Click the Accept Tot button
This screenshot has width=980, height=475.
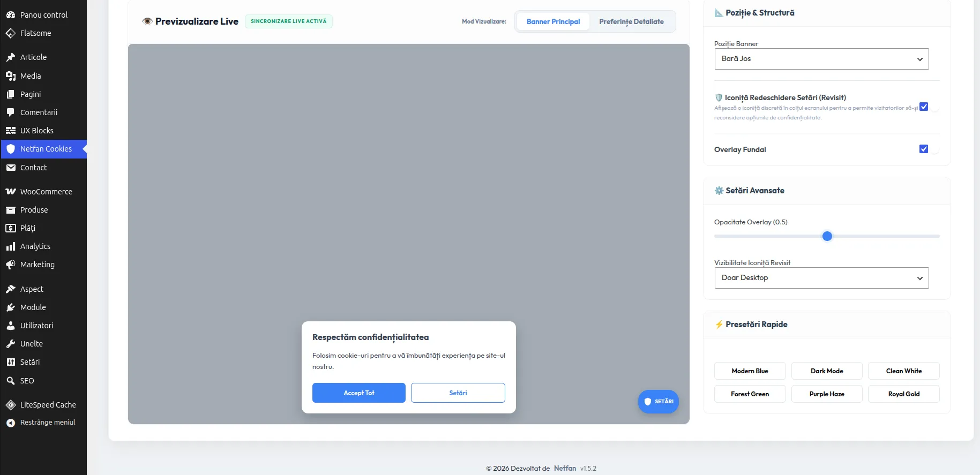(359, 393)
